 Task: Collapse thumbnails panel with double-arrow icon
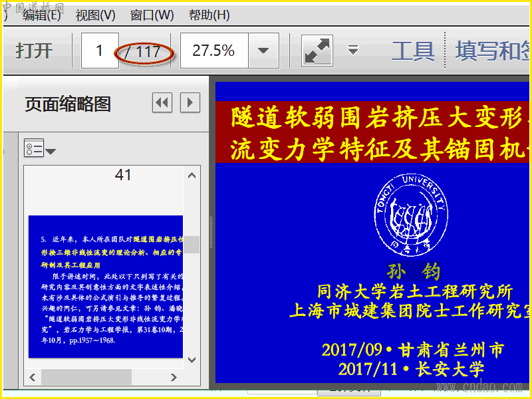(162, 102)
